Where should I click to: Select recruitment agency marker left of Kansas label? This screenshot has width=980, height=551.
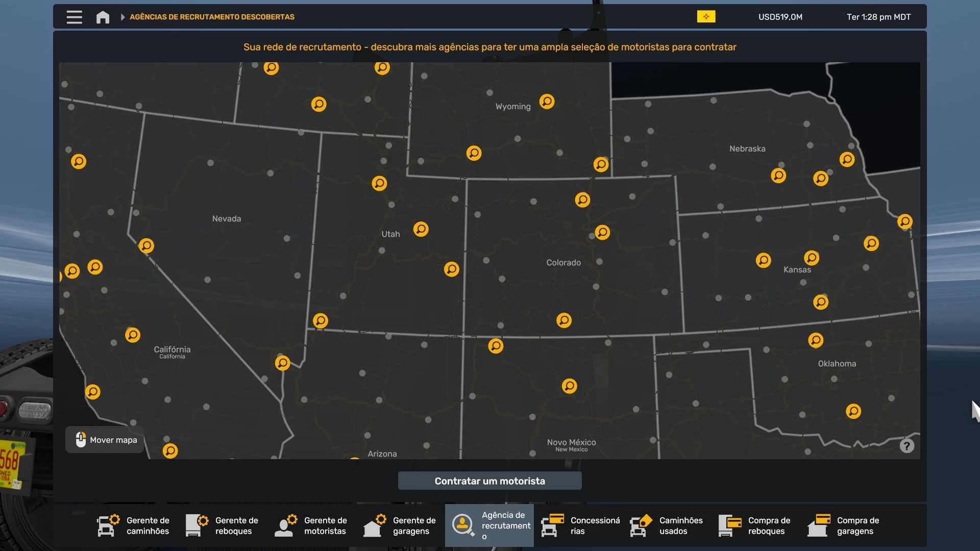[x=763, y=260]
